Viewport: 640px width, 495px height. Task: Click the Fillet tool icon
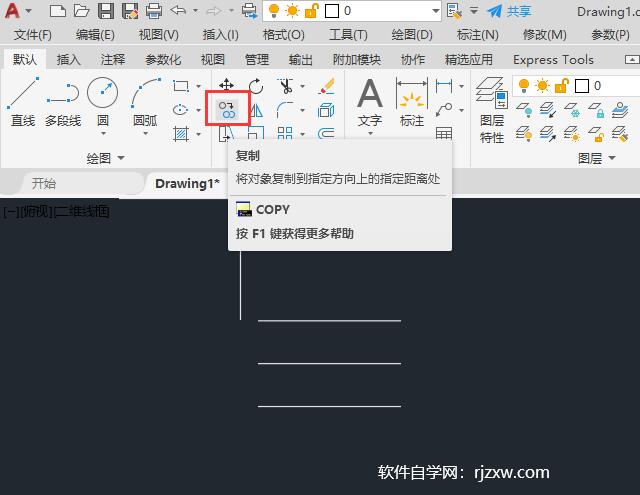(285, 110)
